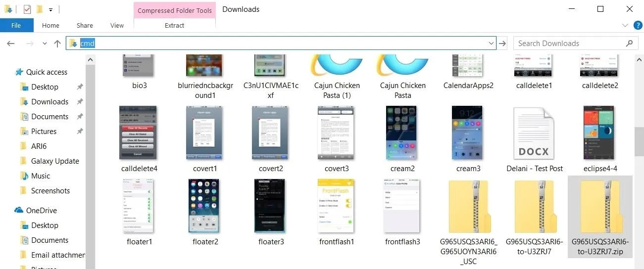Select the G965USQS3ARI6-to-U3ZRJ7.zip file
The width and height of the screenshot is (644, 269).
pyautogui.click(x=600, y=218)
